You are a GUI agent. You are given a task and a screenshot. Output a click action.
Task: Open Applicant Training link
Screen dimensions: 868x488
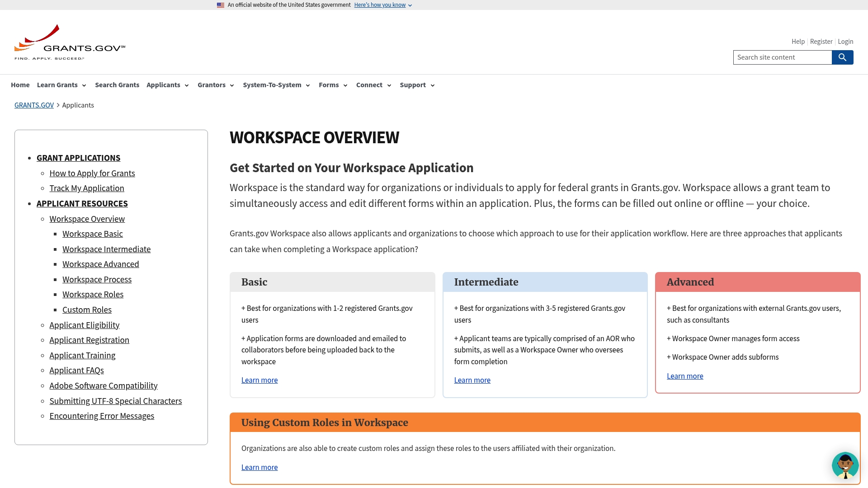pyautogui.click(x=83, y=356)
